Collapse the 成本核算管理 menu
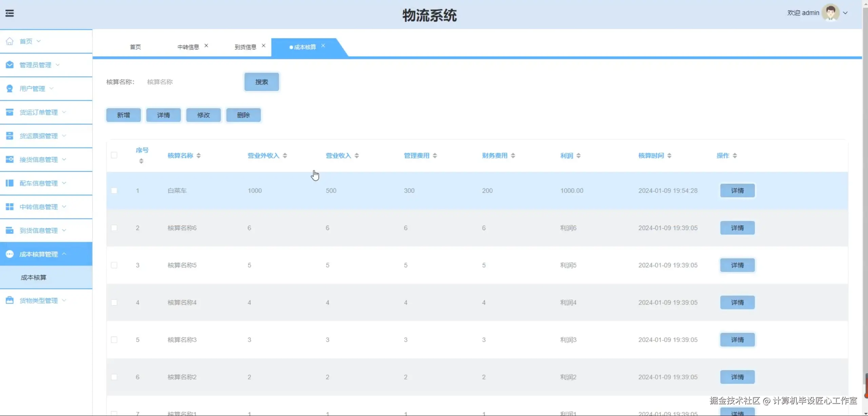 point(38,254)
